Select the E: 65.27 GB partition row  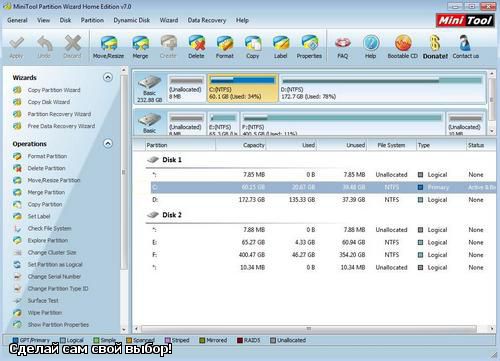tap(323, 242)
